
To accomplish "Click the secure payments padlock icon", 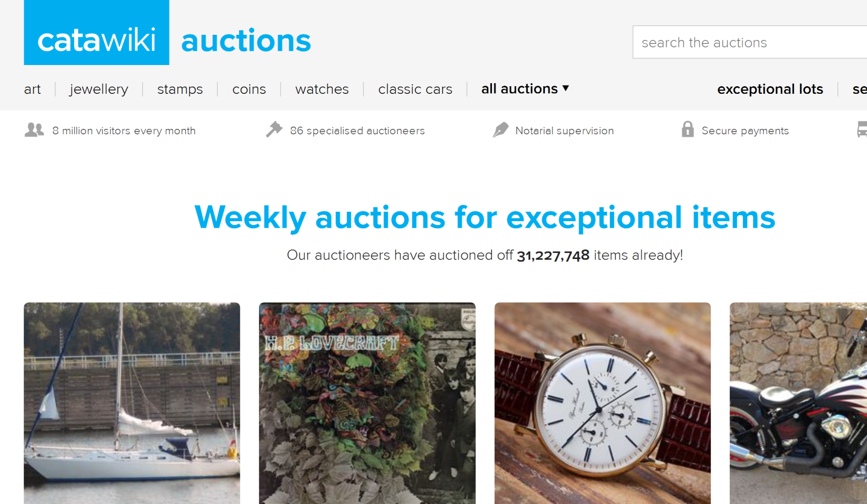I will [x=688, y=130].
